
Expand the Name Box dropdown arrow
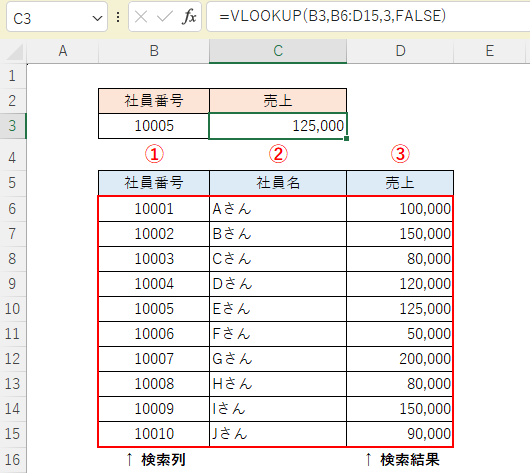pyautogui.click(x=97, y=18)
